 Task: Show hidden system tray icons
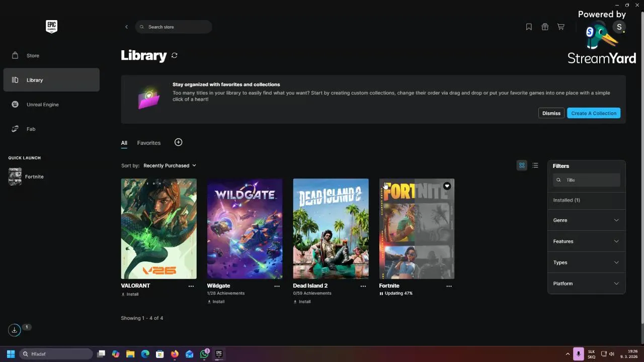click(568, 354)
